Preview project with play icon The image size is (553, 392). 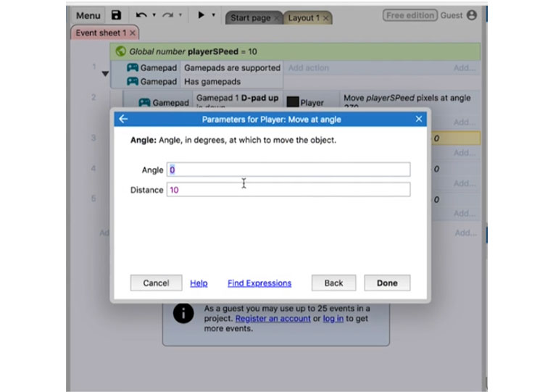click(x=201, y=14)
